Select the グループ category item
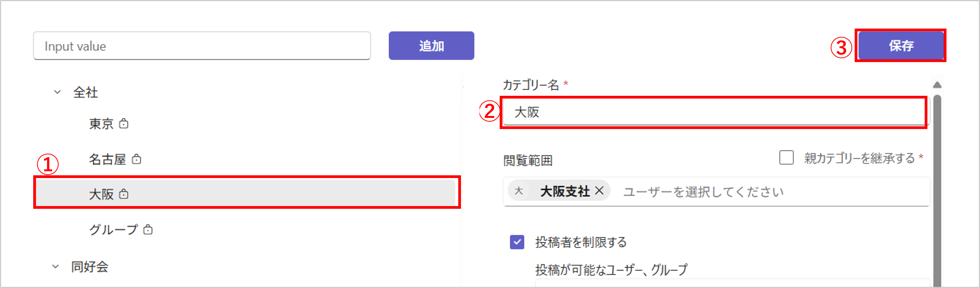 113,229
